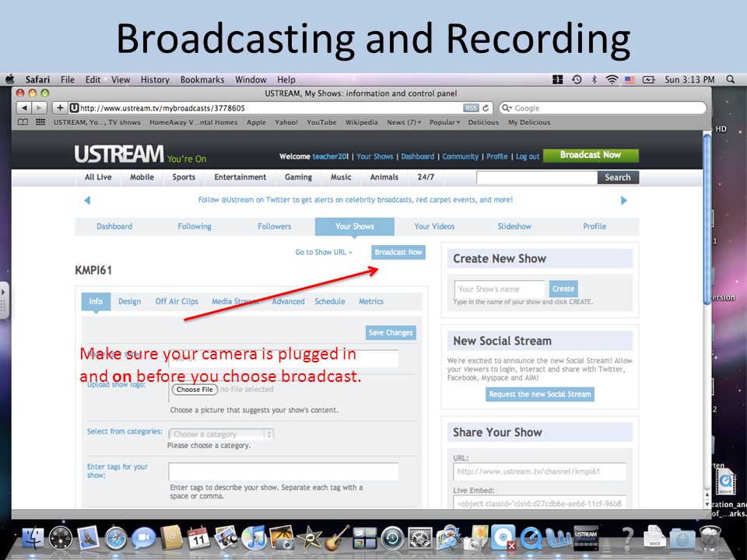Open iCal calendar icon in Dock
747x560 pixels.
(x=198, y=537)
